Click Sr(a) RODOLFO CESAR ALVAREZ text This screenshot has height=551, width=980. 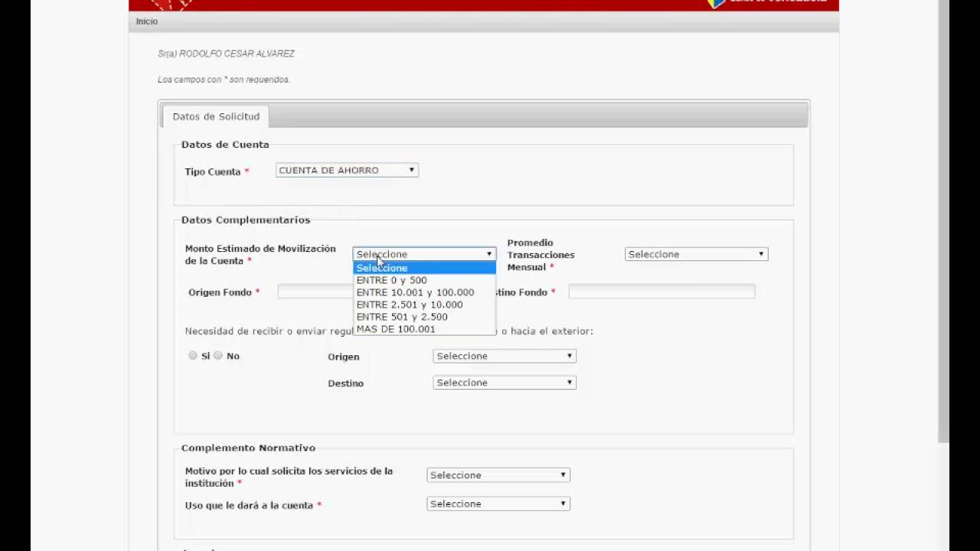(226, 54)
